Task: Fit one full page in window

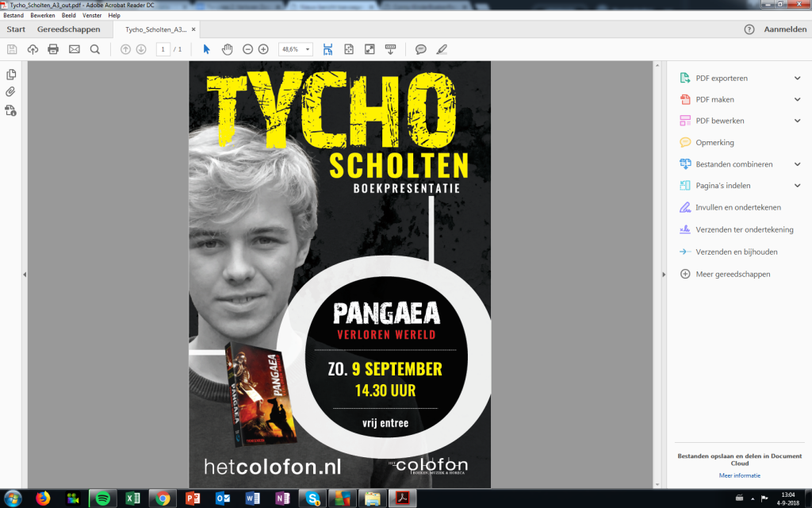Action: (349, 49)
